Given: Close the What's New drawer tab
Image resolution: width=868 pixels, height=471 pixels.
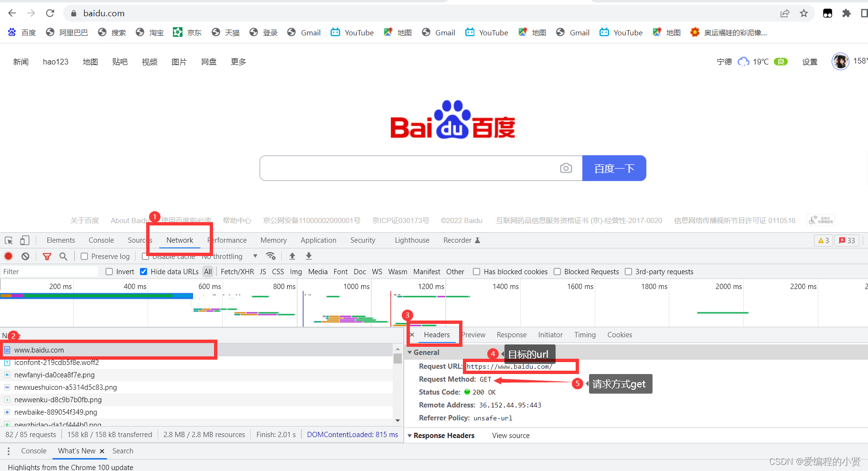Looking at the screenshot, I should (x=102, y=451).
